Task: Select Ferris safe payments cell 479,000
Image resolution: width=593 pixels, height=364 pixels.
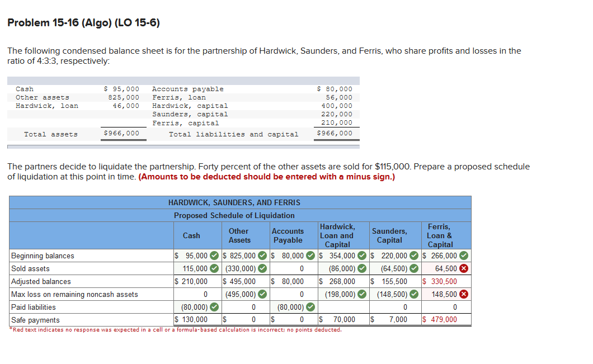Action: 446,320
